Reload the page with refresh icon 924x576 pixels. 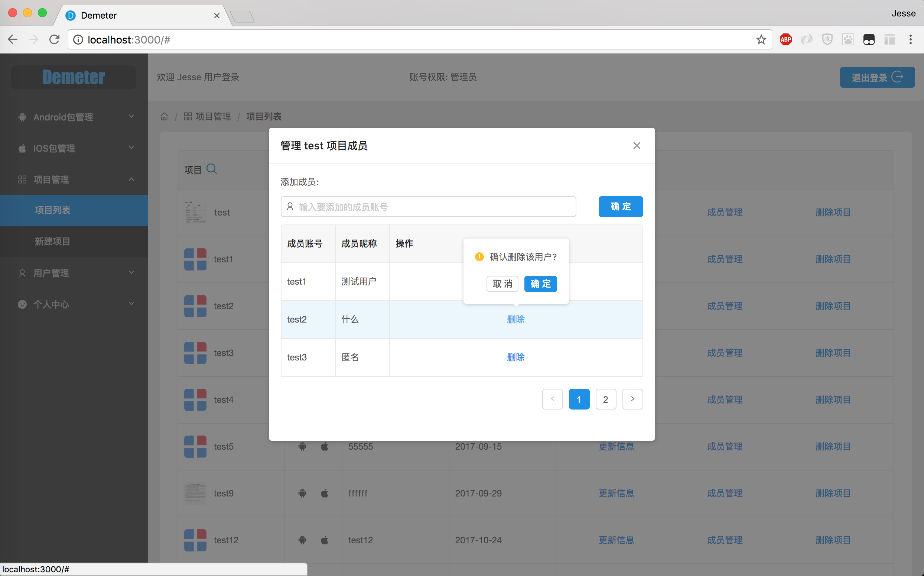click(55, 39)
